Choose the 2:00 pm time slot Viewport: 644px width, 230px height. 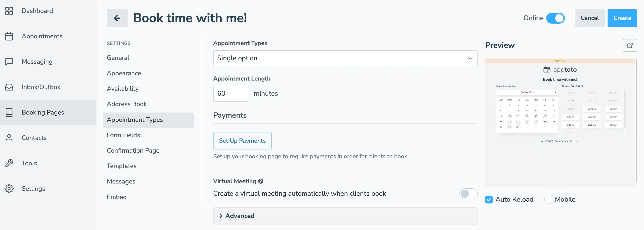(x=592, y=117)
